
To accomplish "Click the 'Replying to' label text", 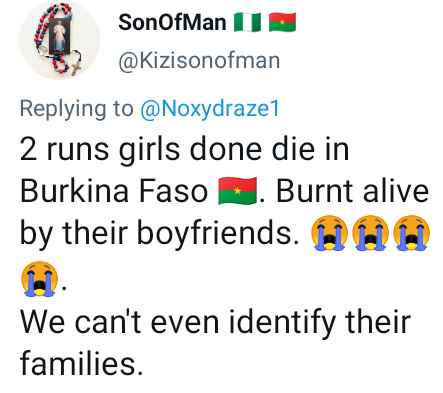I will [76, 109].
